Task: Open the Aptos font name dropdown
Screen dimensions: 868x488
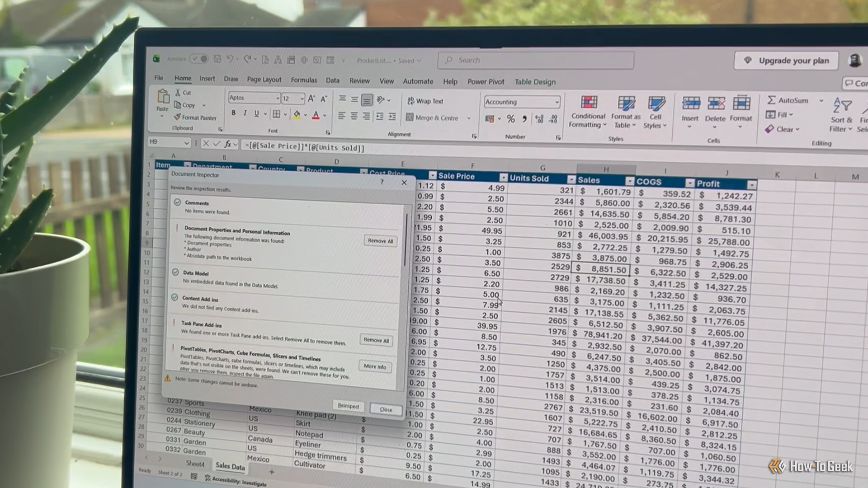Action: (x=278, y=98)
